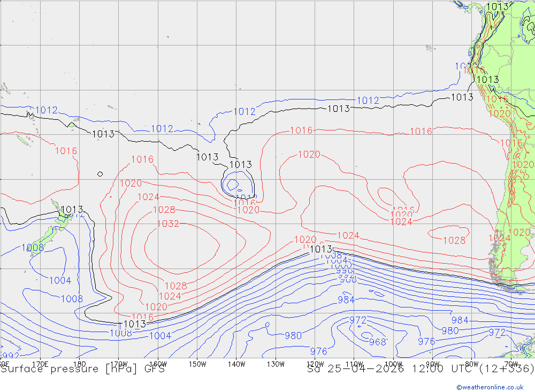The width and height of the screenshot is (535, 392).
Task: Open the weatheronline.co.uk copyright link
Action: pos(490,387)
